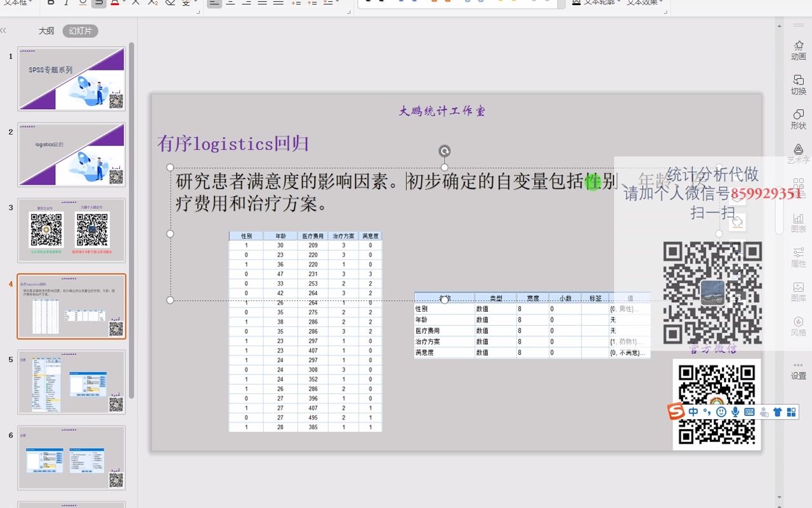Open 文本效果 text effects dropdown

click(645, 3)
